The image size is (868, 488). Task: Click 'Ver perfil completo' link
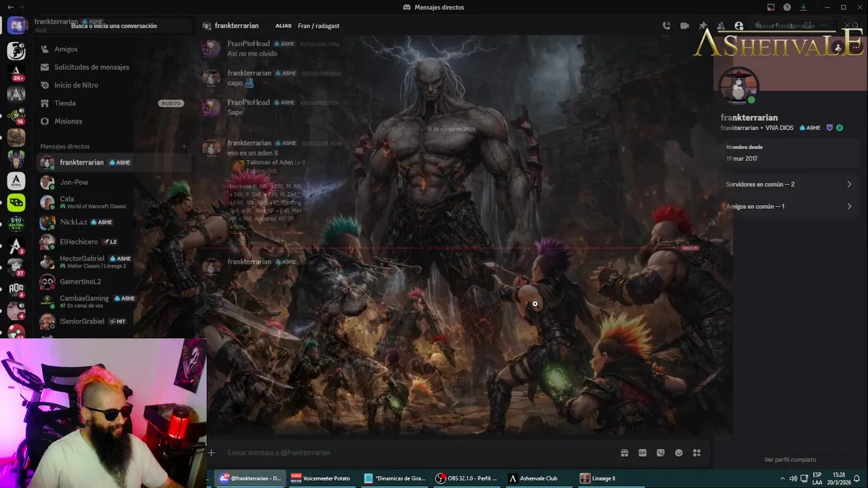click(x=790, y=460)
